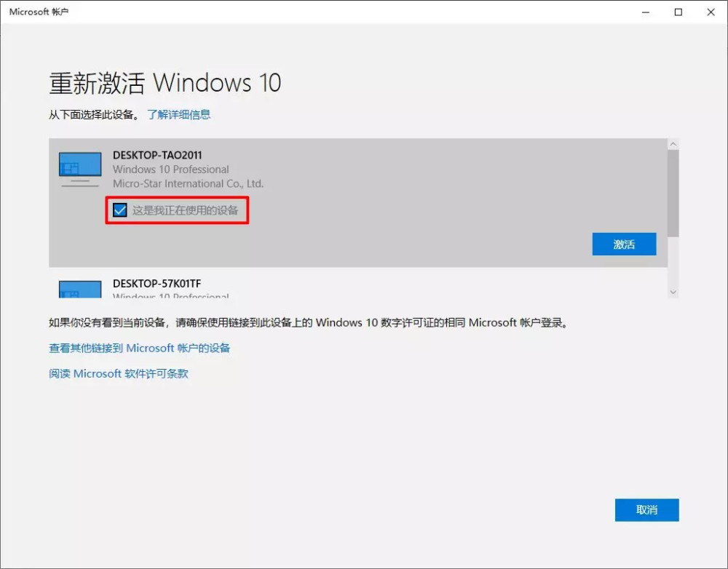Uncheck the 这是我正在使用的设备 checkbox
The image size is (728, 569).
pyautogui.click(x=120, y=210)
